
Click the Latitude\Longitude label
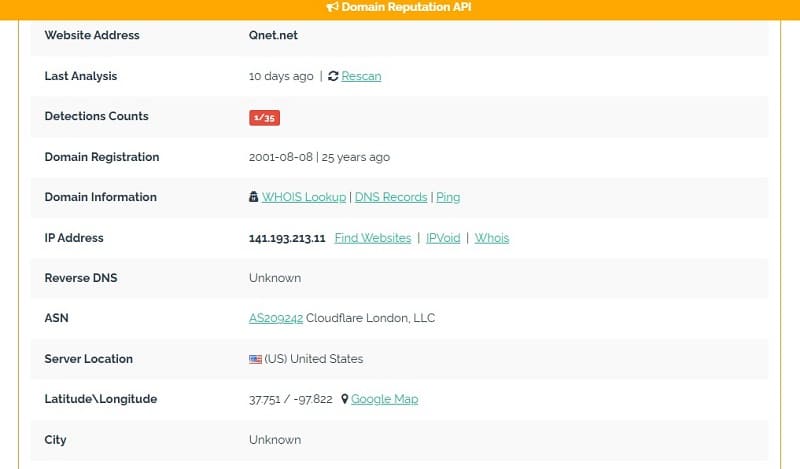pyautogui.click(x=101, y=399)
